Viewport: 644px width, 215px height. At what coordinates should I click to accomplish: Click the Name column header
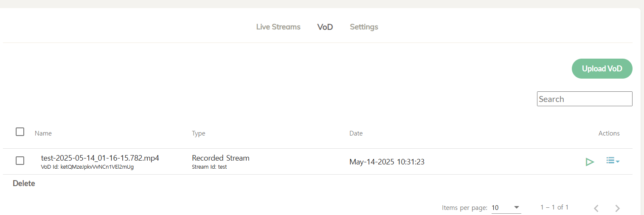(x=43, y=133)
